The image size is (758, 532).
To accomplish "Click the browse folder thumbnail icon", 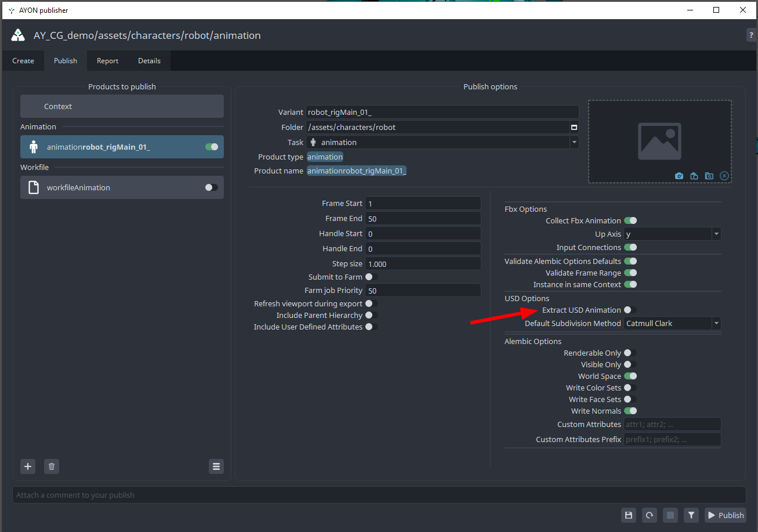I will pos(709,176).
